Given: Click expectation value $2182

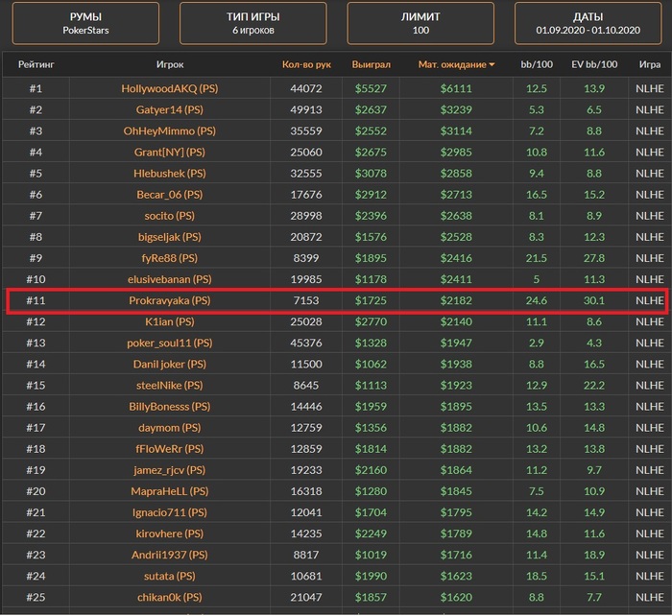Looking at the screenshot, I should (456, 300).
